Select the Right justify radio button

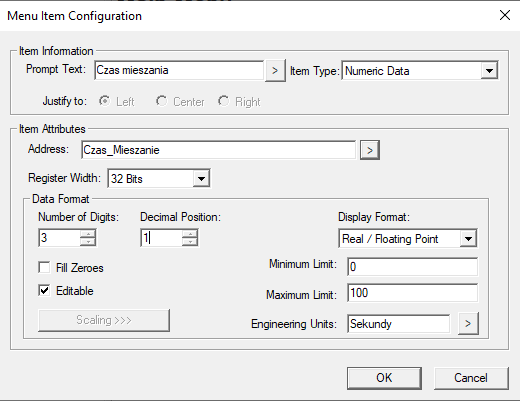[x=224, y=101]
